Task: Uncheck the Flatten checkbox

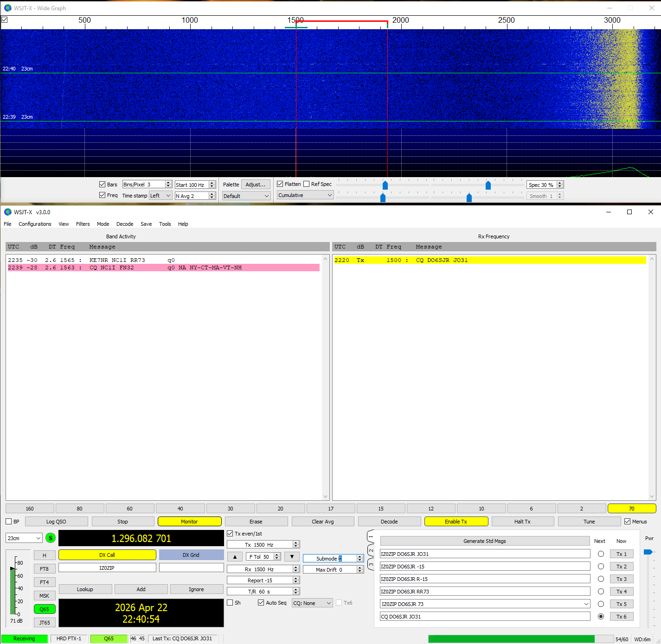Action: click(x=280, y=184)
